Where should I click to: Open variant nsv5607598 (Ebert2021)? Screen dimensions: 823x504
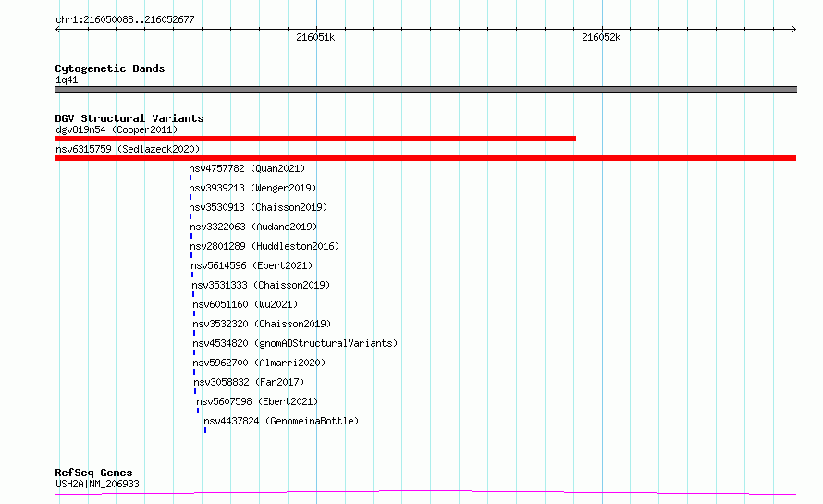point(257,401)
